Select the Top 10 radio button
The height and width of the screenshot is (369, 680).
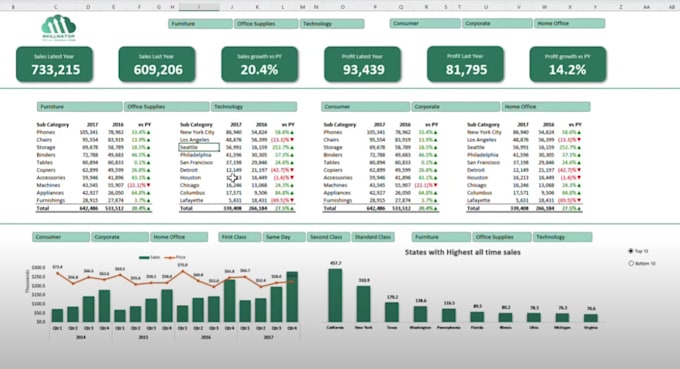click(x=631, y=251)
